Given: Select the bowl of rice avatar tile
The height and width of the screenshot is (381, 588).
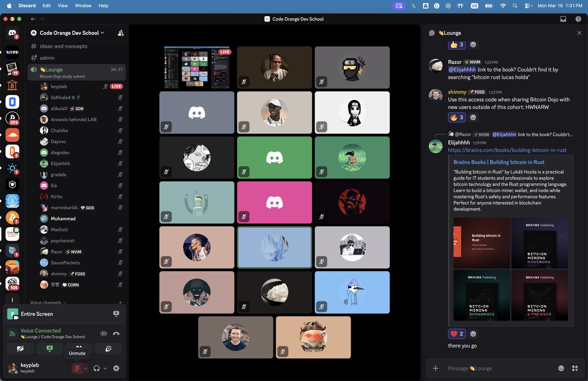Looking at the screenshot, I should point(274,293).
